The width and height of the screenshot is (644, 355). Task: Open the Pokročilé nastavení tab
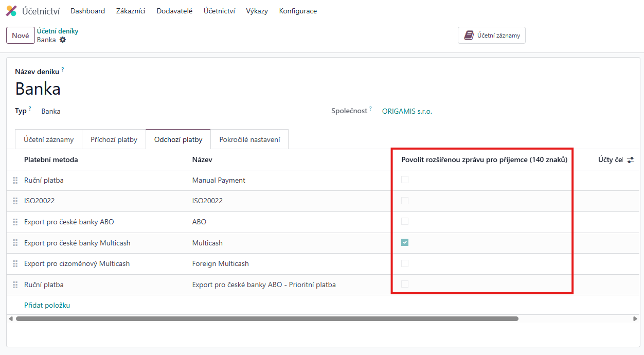pos(250,139)
